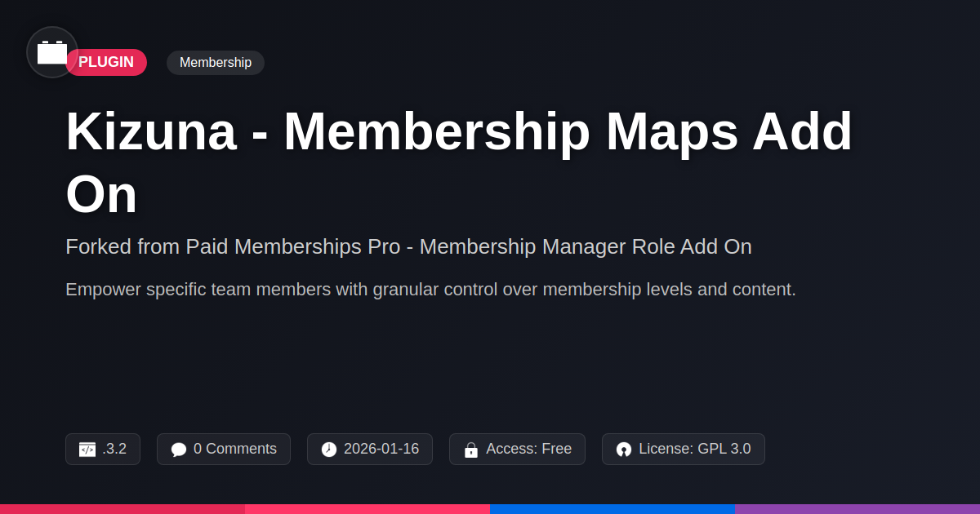The image size is (980, 514).
Task: Select the PLUGIN badge
Action: click(x=106, y=62)
